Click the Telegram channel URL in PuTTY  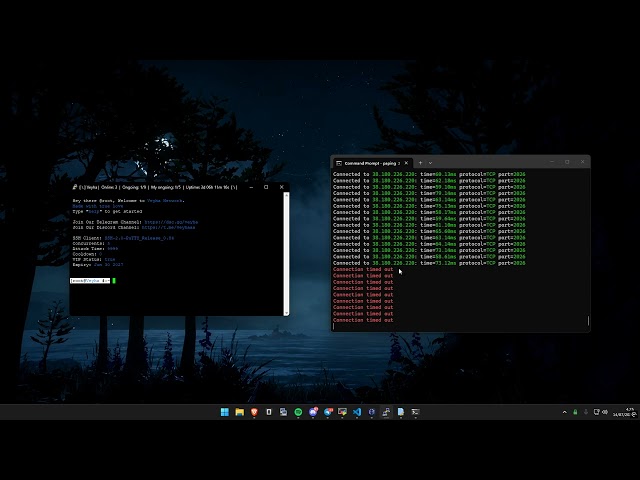[171, 222]
